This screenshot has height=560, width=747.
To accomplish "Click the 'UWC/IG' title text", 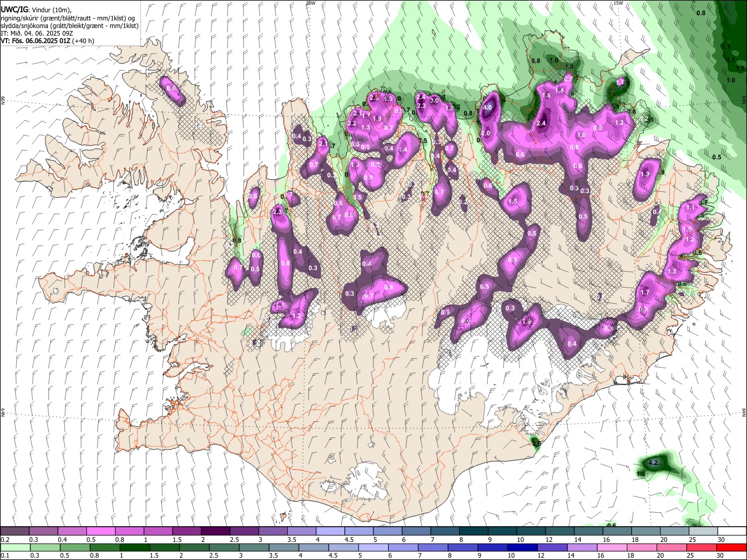I will (x=14, y=10).
